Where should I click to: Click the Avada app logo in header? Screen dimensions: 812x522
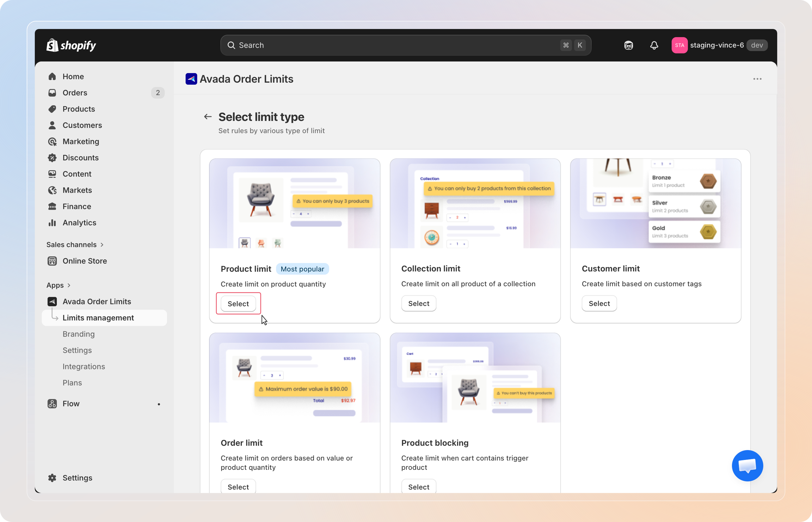(191, 79)
